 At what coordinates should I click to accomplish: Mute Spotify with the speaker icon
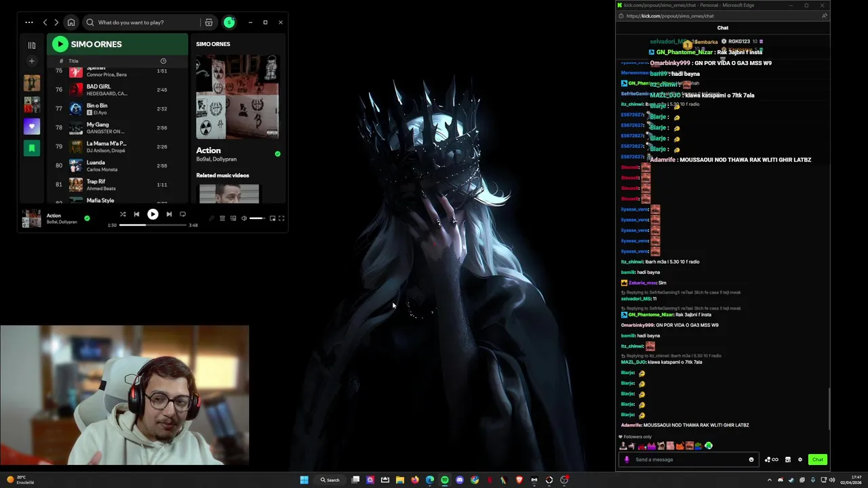click(244, 218)
